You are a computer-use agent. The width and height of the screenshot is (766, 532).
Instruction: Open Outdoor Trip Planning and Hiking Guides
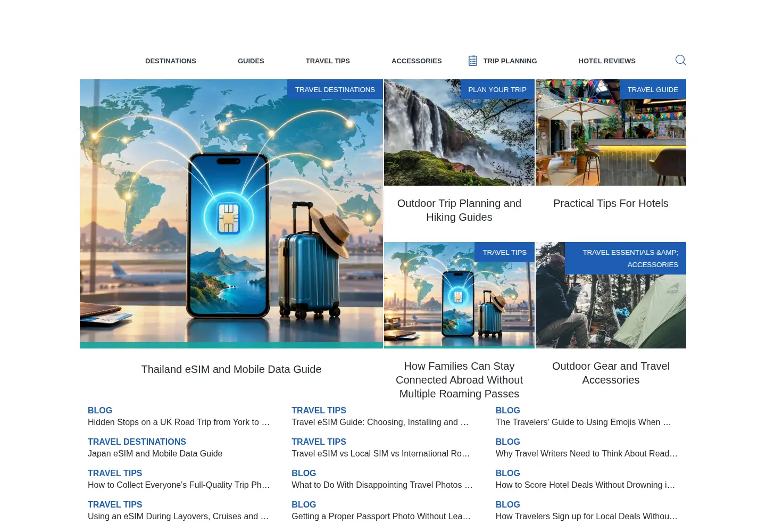459,210
